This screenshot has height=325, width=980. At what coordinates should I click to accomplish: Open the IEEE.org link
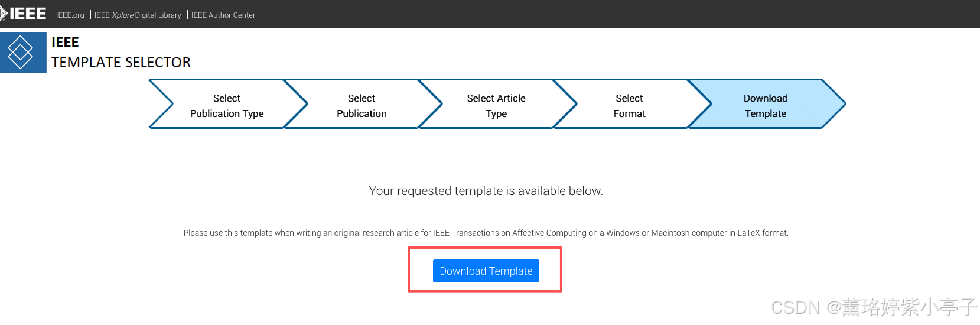[70, 15]
